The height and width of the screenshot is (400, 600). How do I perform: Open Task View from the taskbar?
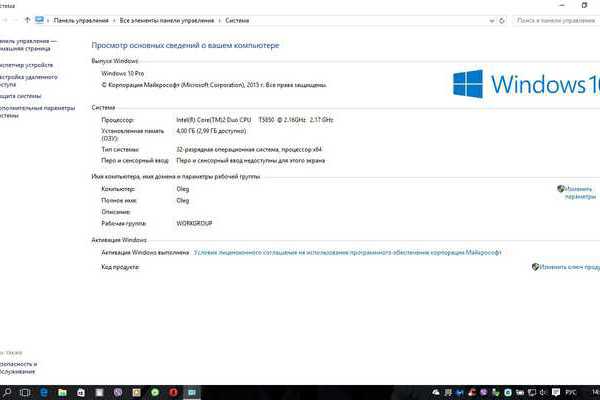pos(25,392)
